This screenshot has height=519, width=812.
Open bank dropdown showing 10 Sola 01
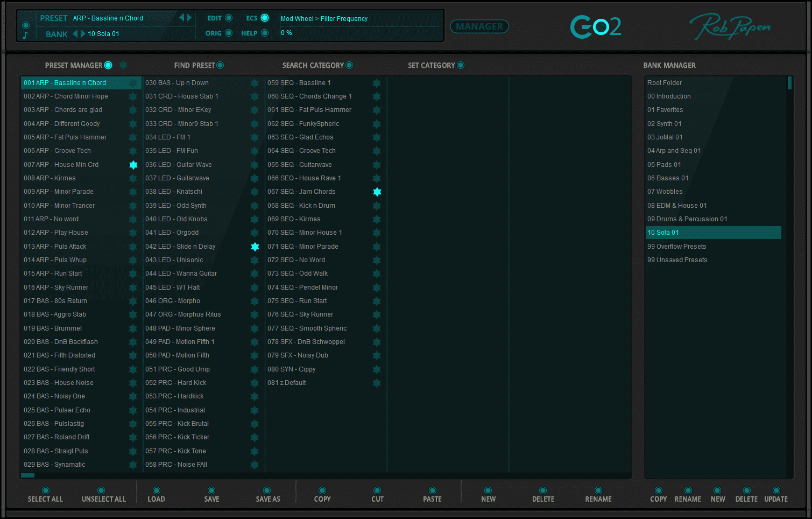(x=103, y=33)
